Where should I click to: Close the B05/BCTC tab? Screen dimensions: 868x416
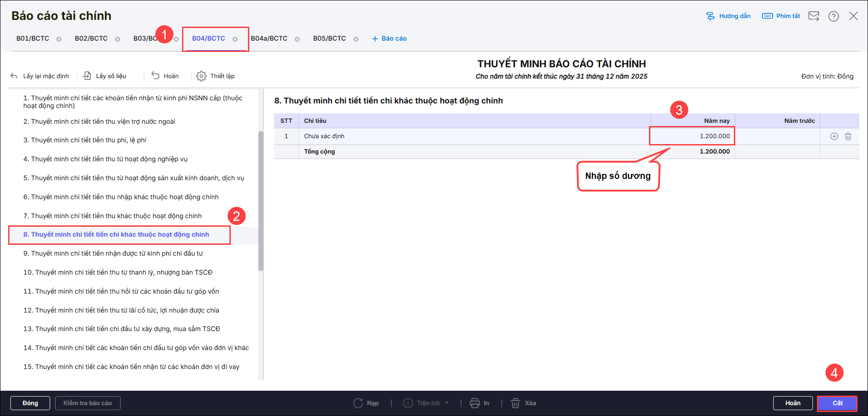pyautogui.click(x=356, y=39)
